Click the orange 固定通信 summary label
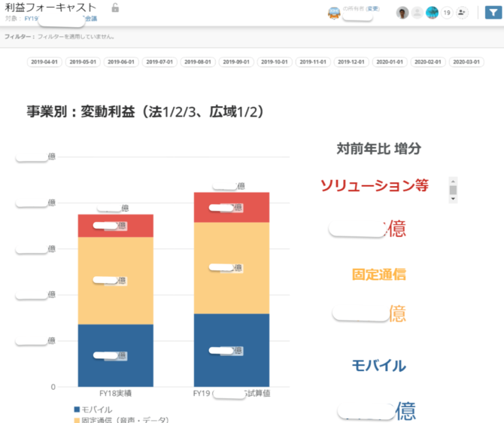This screenshot has width=504, height=423. (379, 275)
